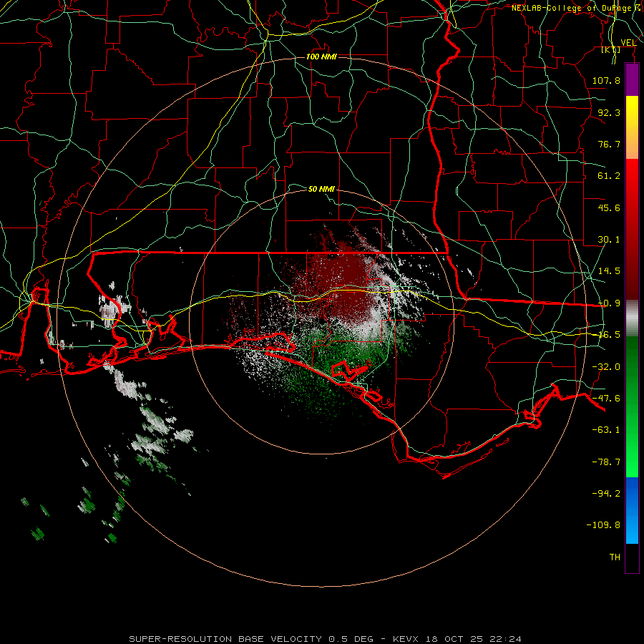644x644 pixels.
Task: Click the -94.2 scale value
Action: click(x=606, y=494)
